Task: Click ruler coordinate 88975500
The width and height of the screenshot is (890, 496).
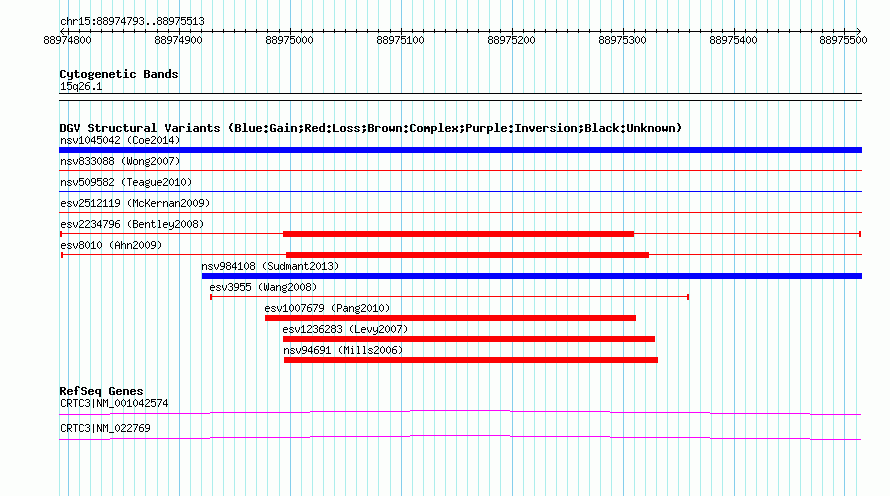Action: [843, 40]
